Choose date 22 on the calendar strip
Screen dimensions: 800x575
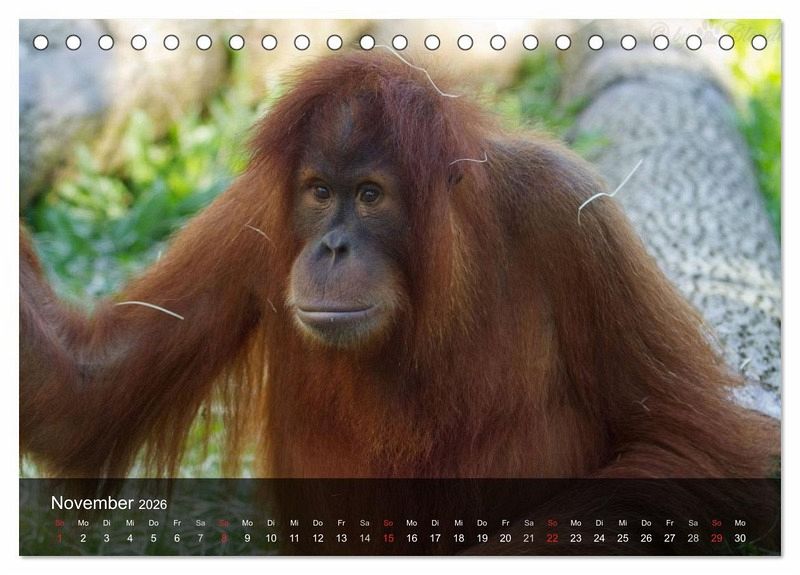coord(552,538)
